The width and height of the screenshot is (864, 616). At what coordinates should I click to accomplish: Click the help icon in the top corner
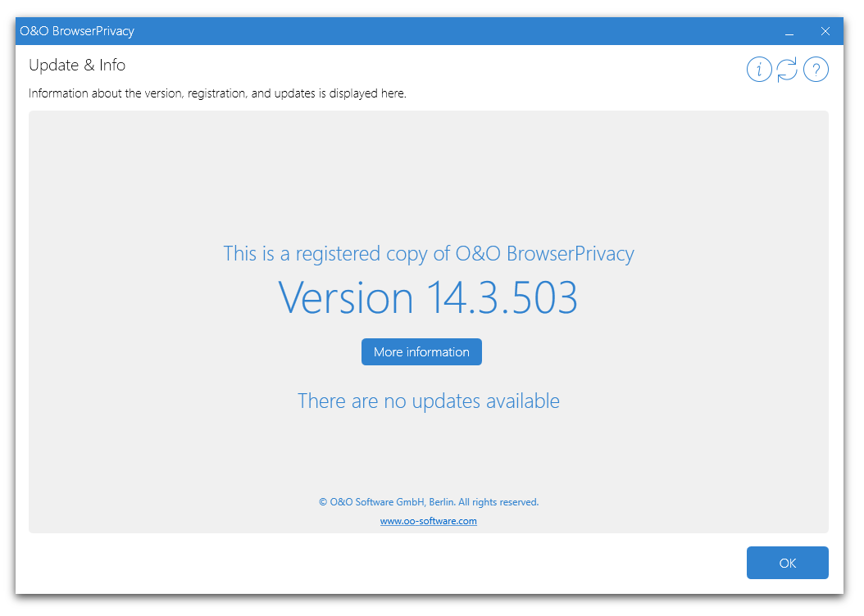816,70
